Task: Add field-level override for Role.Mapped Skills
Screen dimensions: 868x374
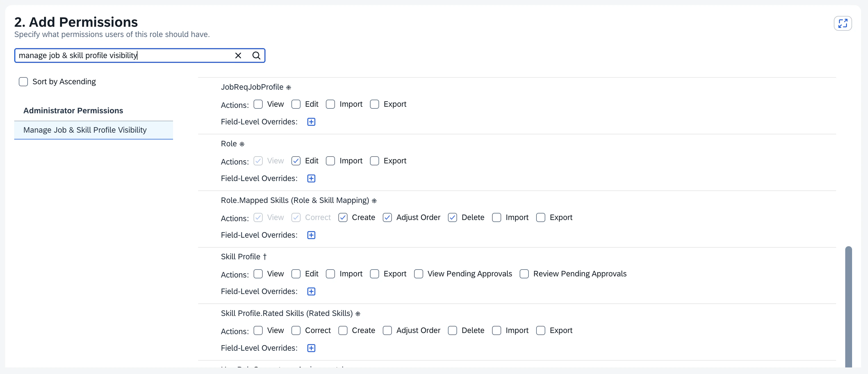Action: click(311, 235)
